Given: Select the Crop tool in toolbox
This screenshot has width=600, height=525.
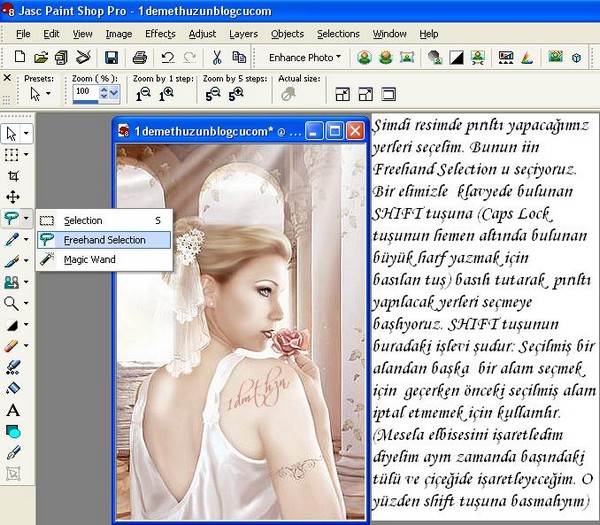Looking at the screenshot, I should coord(12,176).
